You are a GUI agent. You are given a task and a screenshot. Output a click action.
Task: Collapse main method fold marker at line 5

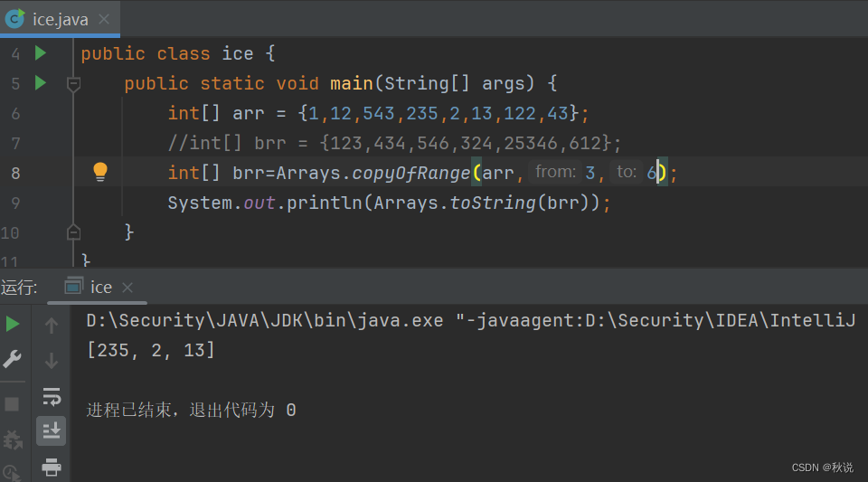click(73, 84)
